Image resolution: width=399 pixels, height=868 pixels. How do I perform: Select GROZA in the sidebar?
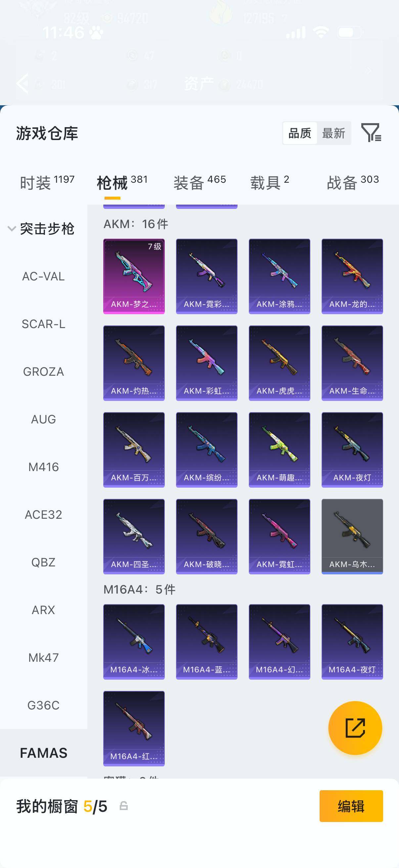click(43, 372)
